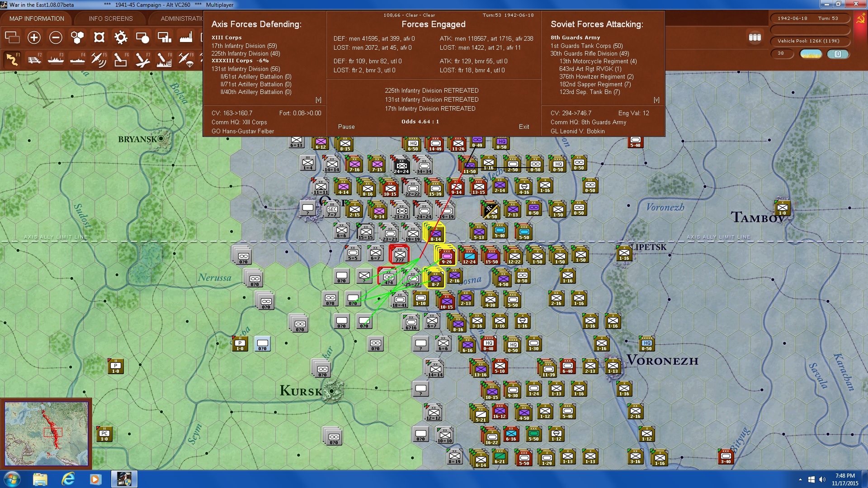Image resolution: width=868 pixels, height=488 pixels.
Task: Select the blue HQ 0-50 counter near Voronezh
Action: tap(647, 344)
